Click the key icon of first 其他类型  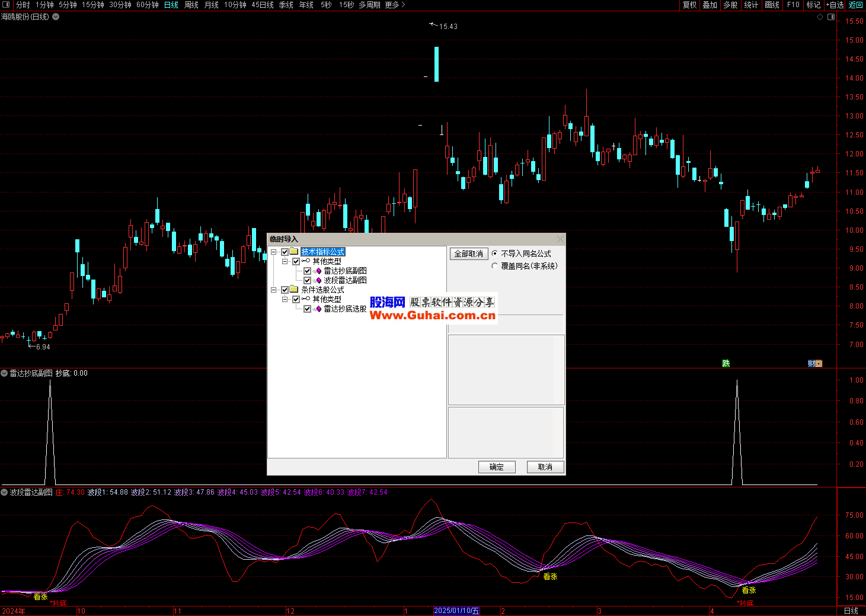click(x=306, y=261)
